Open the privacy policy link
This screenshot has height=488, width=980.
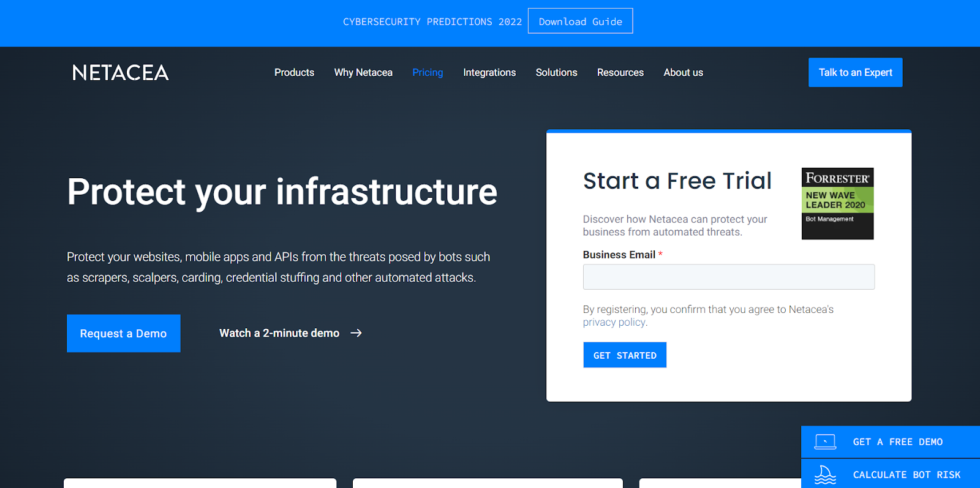pos(615,322)
